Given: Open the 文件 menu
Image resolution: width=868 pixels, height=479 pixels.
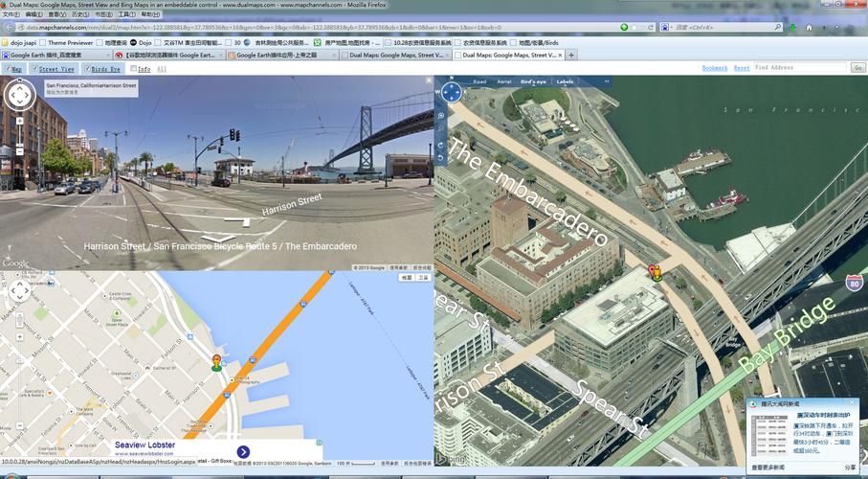Looking at the screenshot, I should coord(11,14).
